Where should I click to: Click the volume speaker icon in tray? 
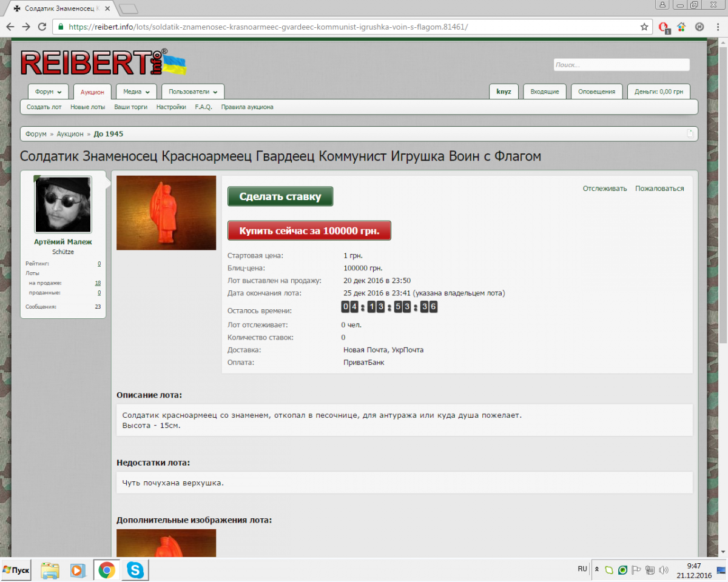pyautogui.click(x=664, y=570)
